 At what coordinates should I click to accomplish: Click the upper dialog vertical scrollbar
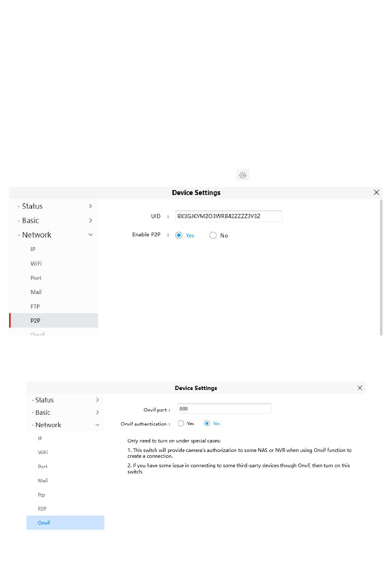click(x=381, y=268)
